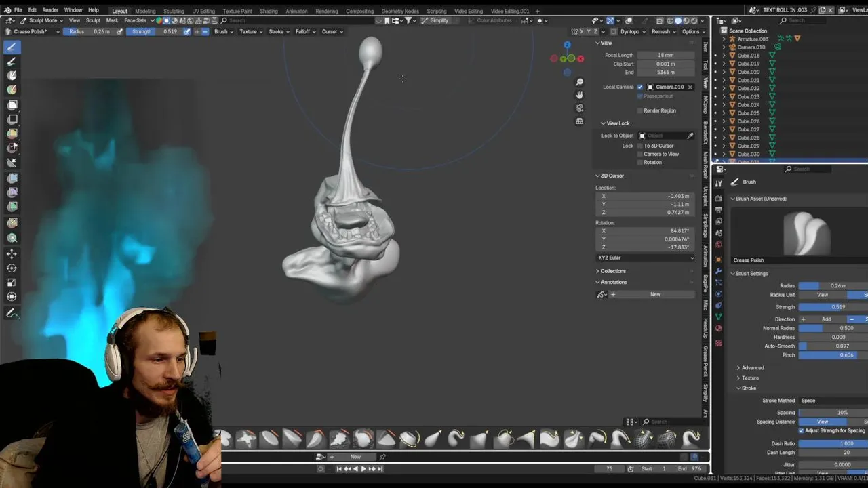Collapse the 3D Cursor panel
Screen dimensions: 868x488
point(612,176)
